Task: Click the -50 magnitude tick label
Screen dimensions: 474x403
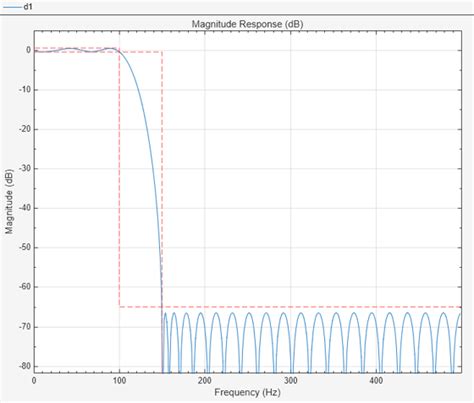Action: (24, 247)
